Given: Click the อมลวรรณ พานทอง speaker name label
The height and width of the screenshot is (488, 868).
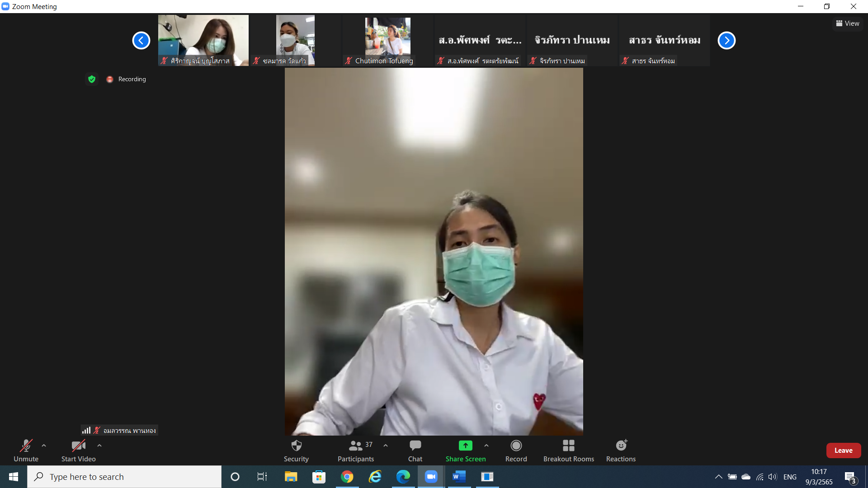Looking at the screenshot, I should click(129, 431).
